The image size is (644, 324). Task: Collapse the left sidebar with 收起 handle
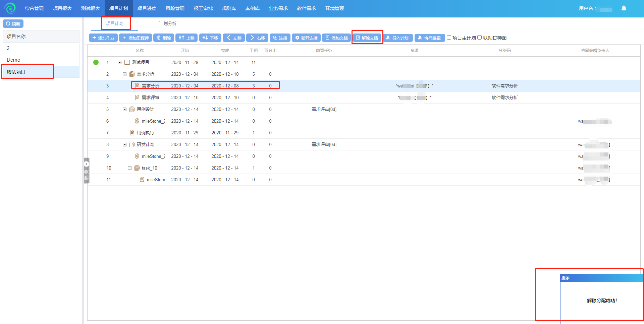(87, 171)
